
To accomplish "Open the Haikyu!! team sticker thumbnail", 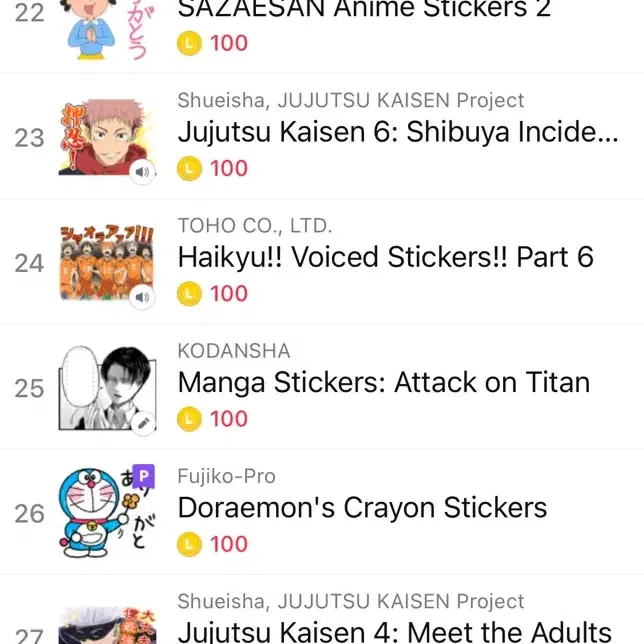I will (x=107, y=263).
